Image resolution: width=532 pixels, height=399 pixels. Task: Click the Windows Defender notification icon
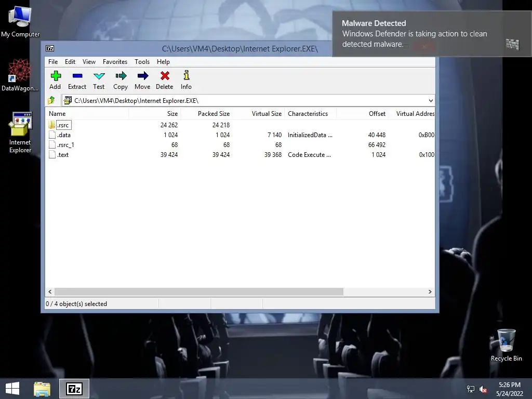(512, 44)
